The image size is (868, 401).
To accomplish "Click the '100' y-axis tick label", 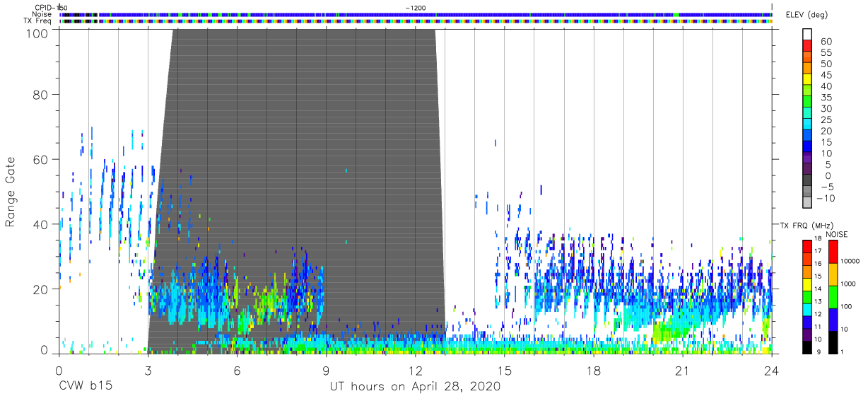I will pyautogui.click(x=37, y=33).
